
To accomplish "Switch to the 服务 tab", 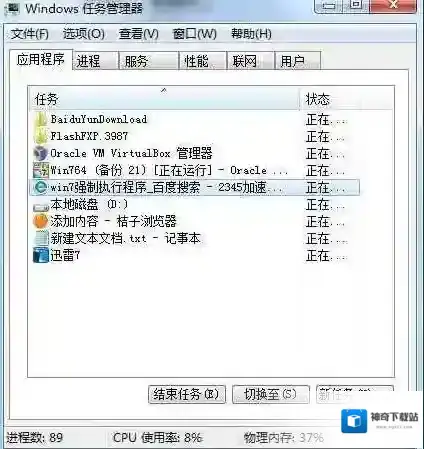I will coord(149,61).
